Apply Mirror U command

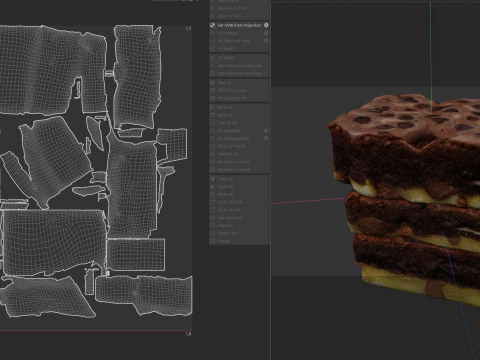pos(239,107)
